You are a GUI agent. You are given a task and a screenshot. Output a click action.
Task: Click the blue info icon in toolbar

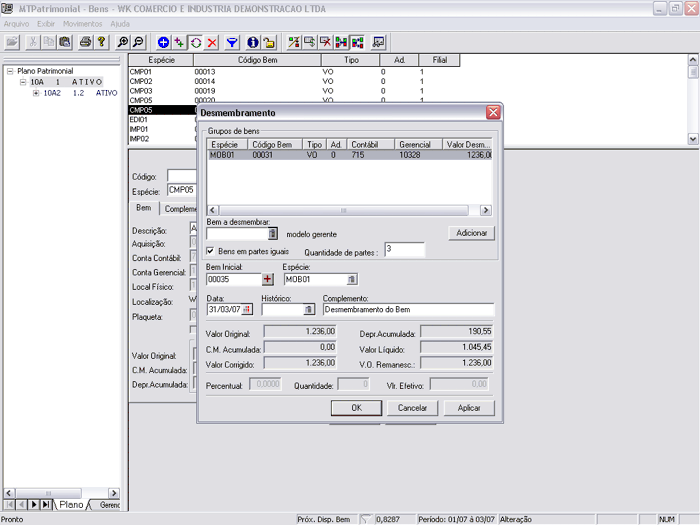[x=253, y=42]
